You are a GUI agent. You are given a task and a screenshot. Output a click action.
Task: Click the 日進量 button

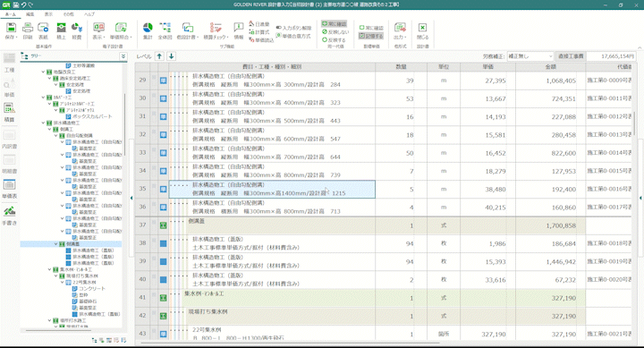coord(259,24)
